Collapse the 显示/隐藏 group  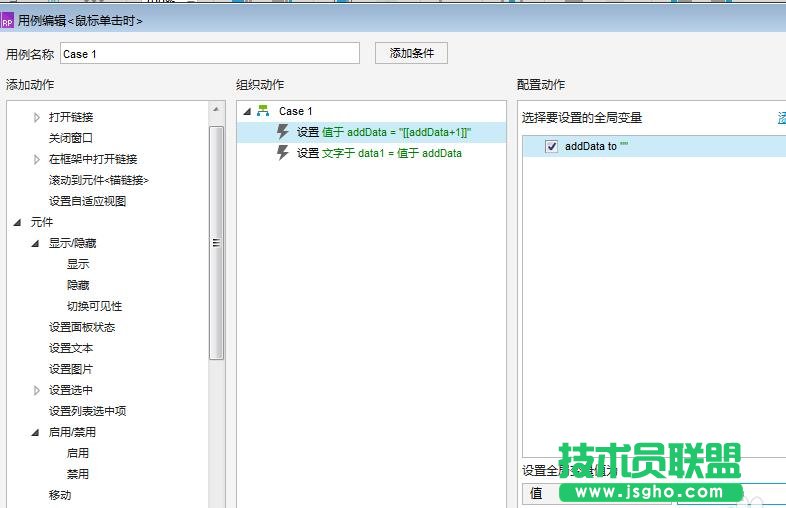36,243
